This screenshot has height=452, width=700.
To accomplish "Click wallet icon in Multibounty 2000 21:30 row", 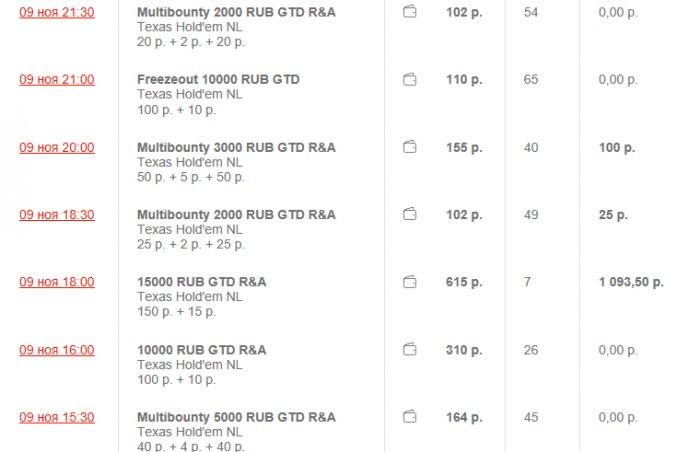I will (409, 12).
